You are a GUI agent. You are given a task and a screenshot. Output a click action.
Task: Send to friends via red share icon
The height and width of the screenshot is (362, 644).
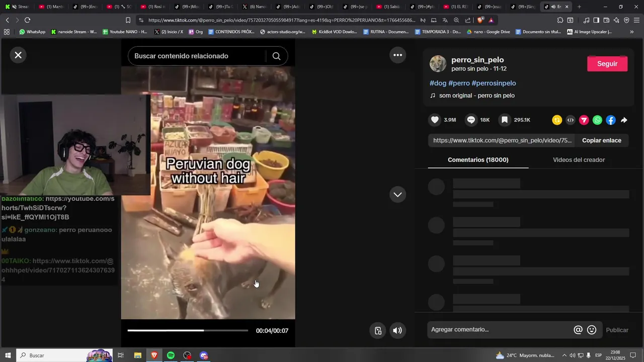[x=584, y=120]
